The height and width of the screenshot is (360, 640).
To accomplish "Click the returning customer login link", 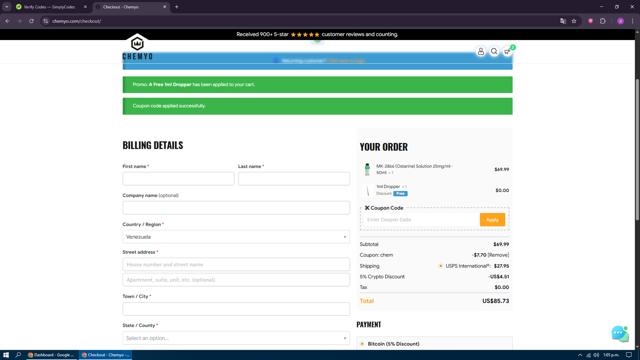I will tap(345, 61).
